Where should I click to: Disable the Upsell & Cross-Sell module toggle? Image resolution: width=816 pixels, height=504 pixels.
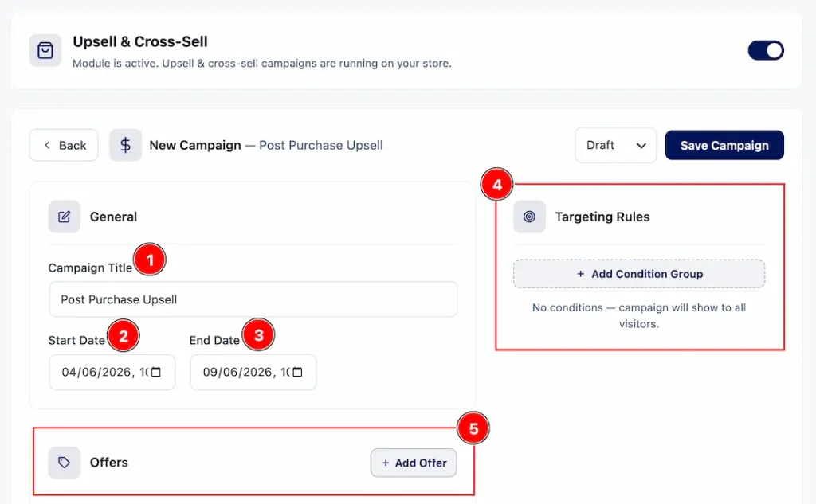[x=766, y=50]
